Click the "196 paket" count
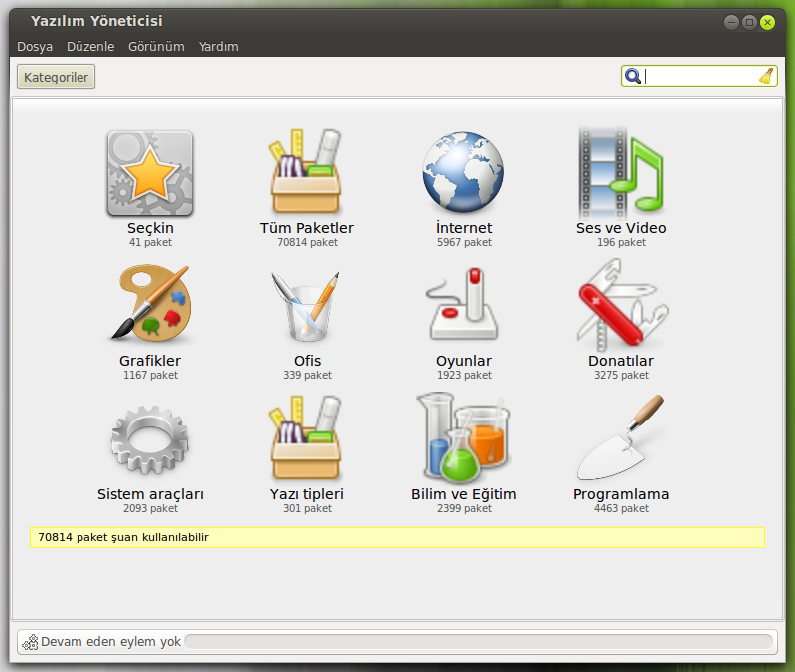Screen dimensions: 795x672 point(621,242)
